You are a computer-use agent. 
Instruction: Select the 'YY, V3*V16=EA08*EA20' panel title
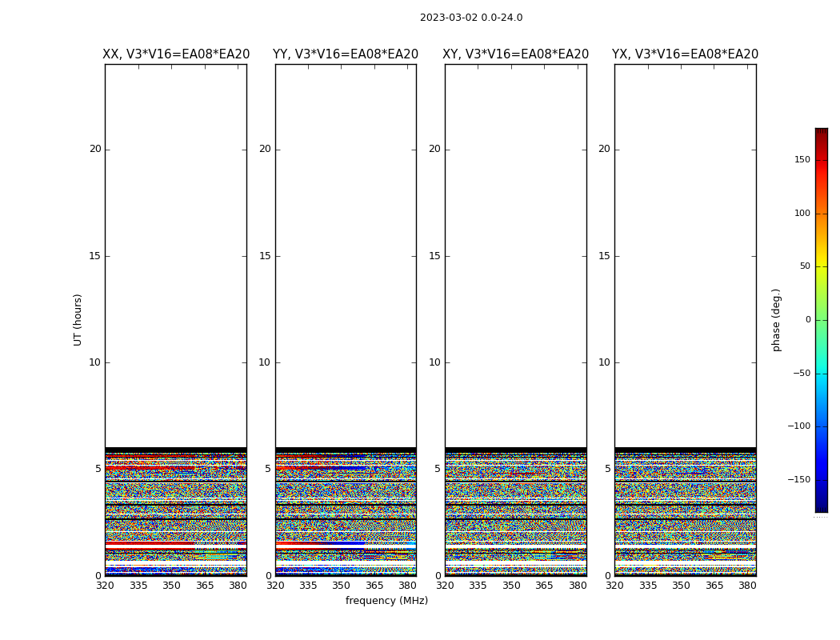coord(346,54)
